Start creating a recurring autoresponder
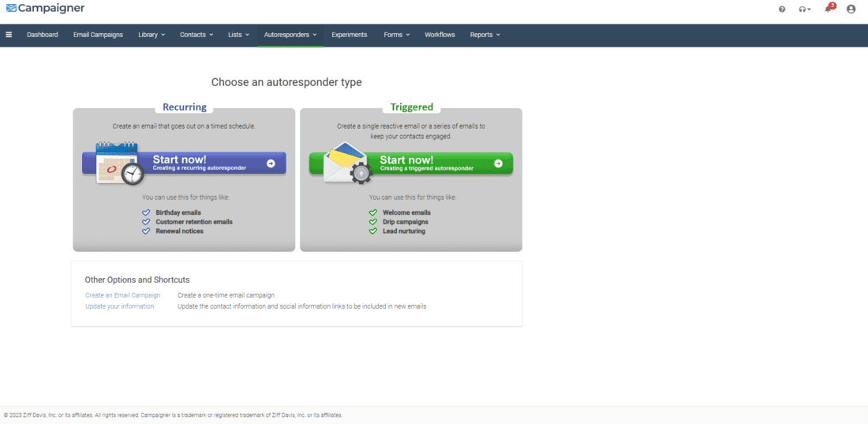 [x=213, y=163]
